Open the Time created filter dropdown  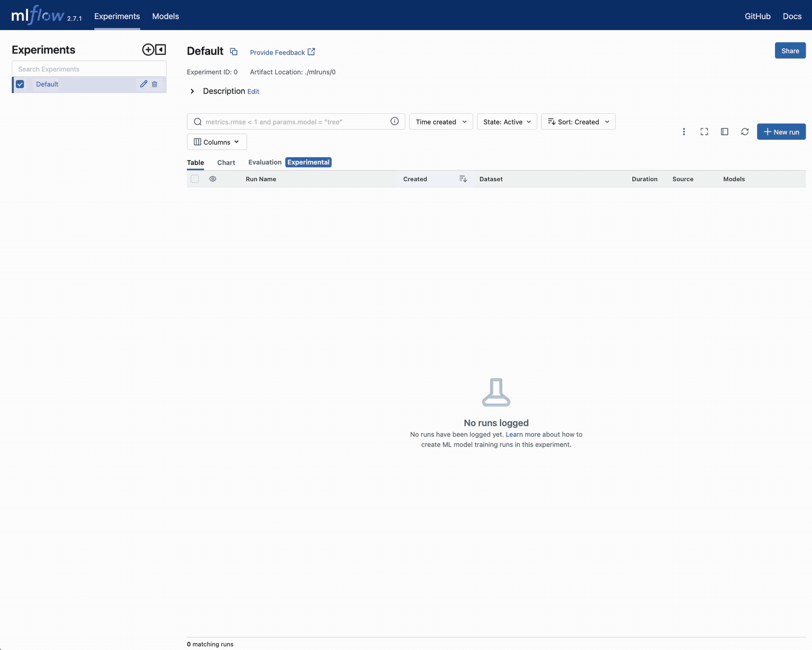[x=440, y=122]
